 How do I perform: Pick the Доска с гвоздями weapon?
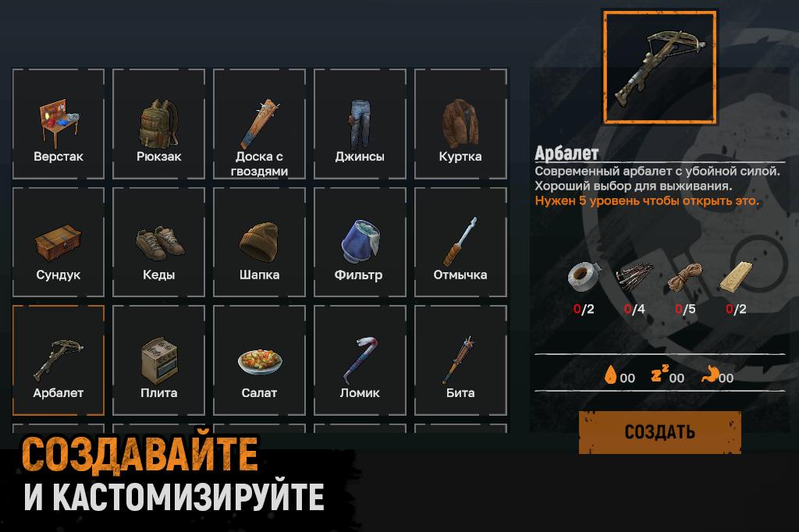click(259, 124)
